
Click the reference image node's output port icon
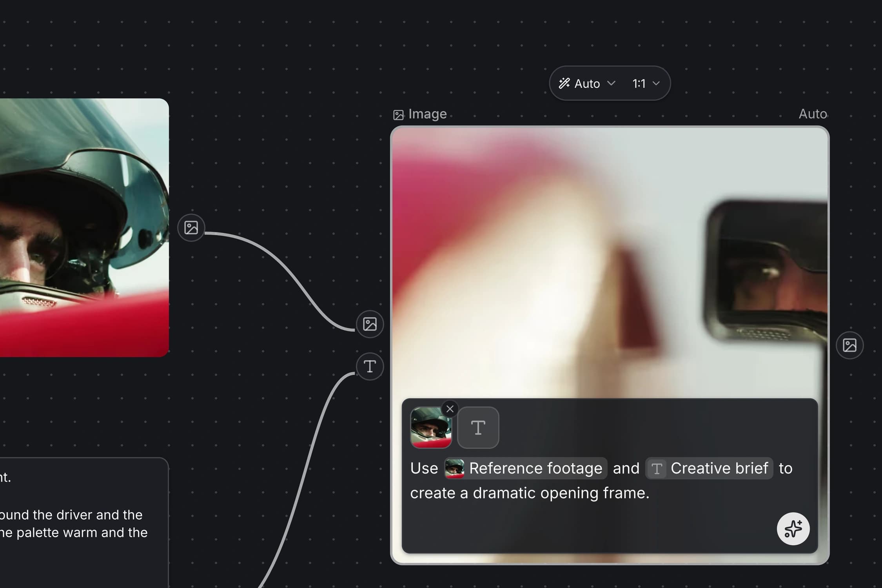[x=191, y=228]
